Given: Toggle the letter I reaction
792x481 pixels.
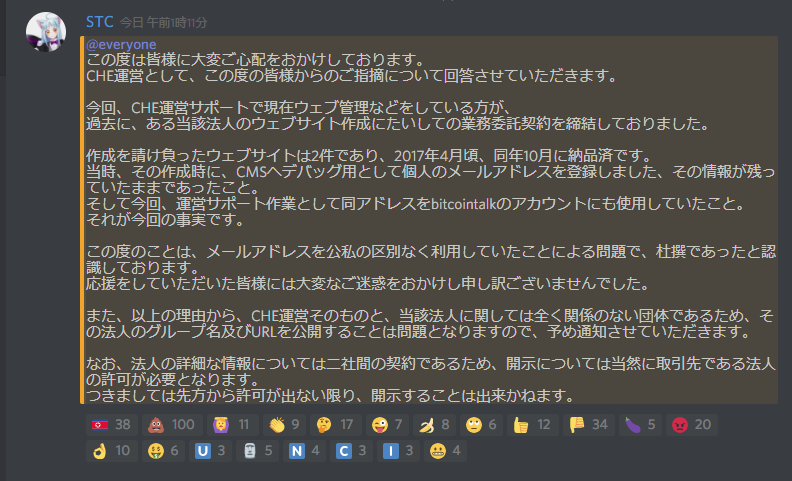Looking at the screenshot, I should click(398, 451).
